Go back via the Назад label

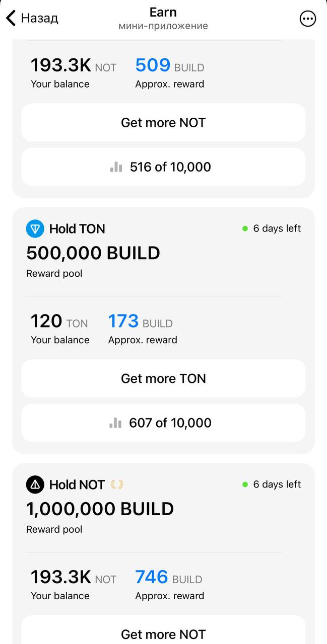coord(39,19)
